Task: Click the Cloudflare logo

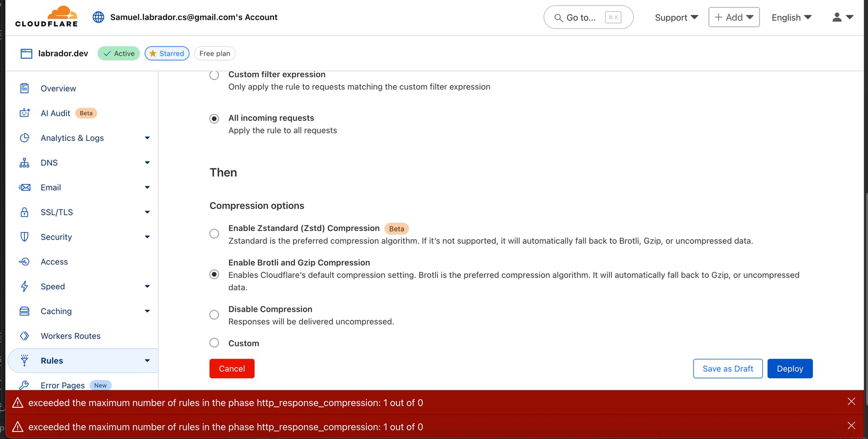Action: tap(46, 17)
